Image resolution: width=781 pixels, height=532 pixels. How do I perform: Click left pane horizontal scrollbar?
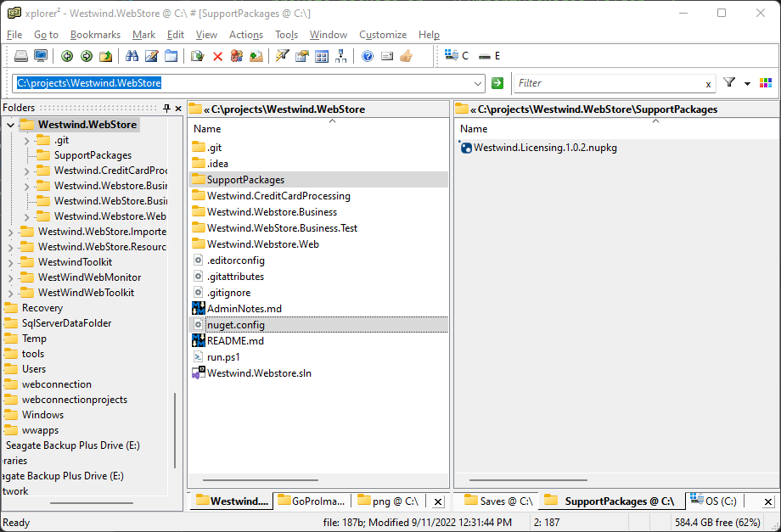click(261, 480)
